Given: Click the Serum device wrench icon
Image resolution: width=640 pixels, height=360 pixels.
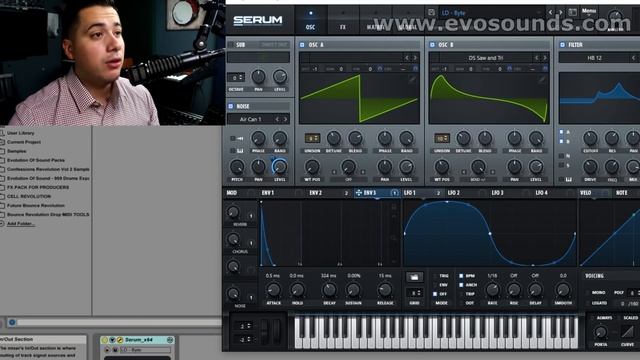Looking at the screenshot, I should [x=120, y=340].
